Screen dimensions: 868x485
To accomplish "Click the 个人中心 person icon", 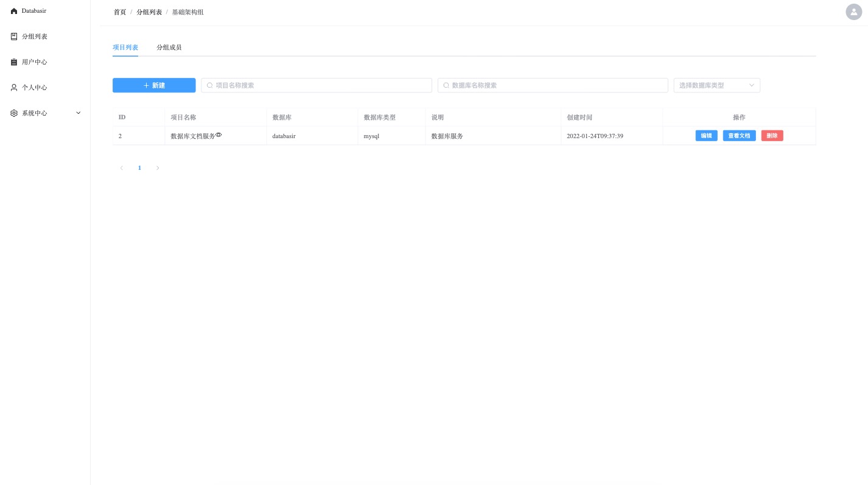I will pos(14,88).
